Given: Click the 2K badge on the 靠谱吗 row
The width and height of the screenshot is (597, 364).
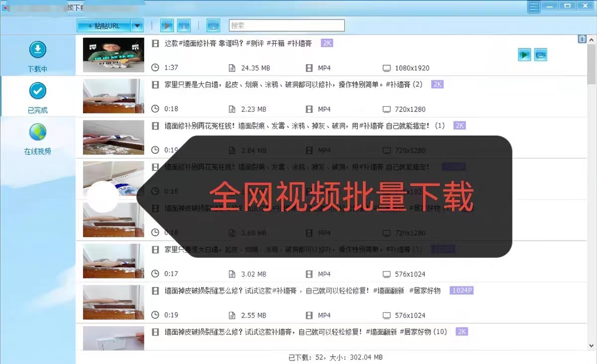Looking at the screenshot, I should point(327,43).
